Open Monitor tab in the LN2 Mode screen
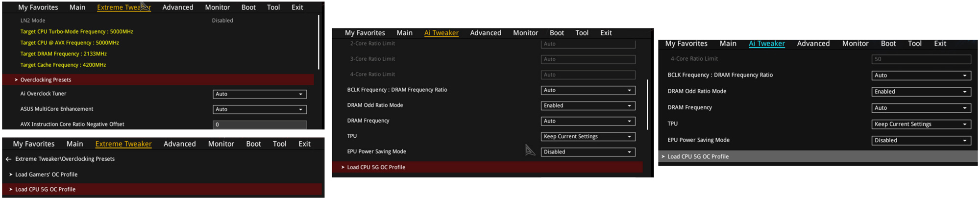980x200 pixels. [218, 7]
